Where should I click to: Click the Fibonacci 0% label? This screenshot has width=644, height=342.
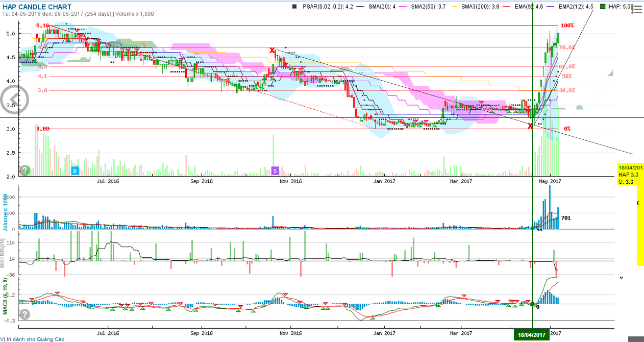pyautogui.click(x=567, y=129)
